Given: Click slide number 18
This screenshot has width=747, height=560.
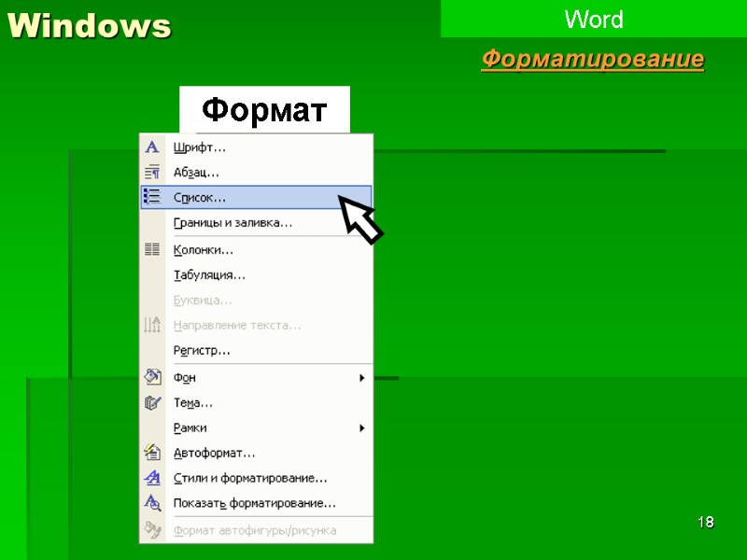Looking at the screenshot, I should tap(706, 522).
